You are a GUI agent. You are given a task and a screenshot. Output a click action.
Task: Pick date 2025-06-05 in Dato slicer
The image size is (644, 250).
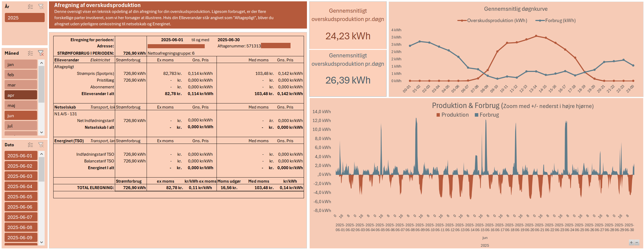21,197
